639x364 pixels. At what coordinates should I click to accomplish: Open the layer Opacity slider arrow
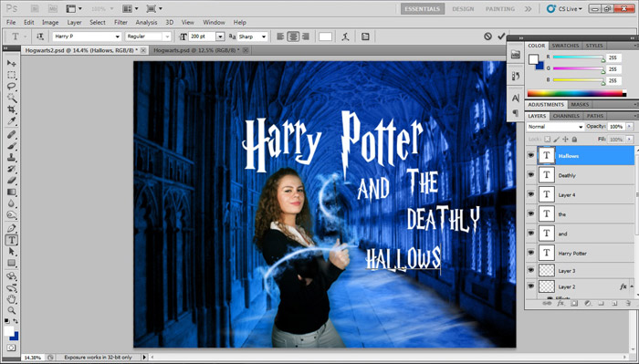pos(630,127)
